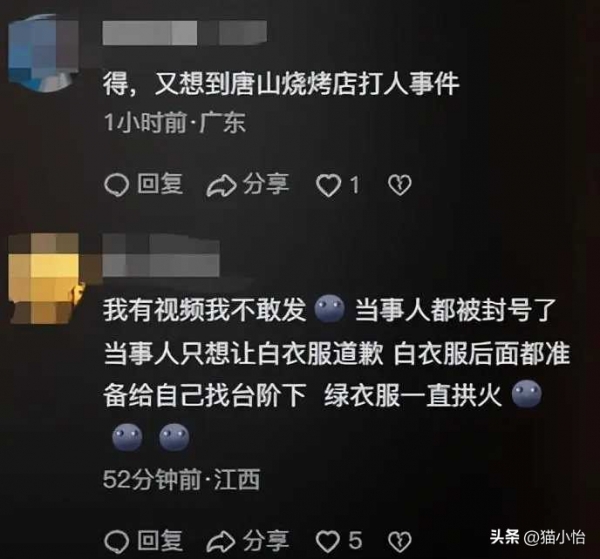This screenshot has width=600, height=559.
Task: Open second commenter's blurred username
Action: pos(161,255)
